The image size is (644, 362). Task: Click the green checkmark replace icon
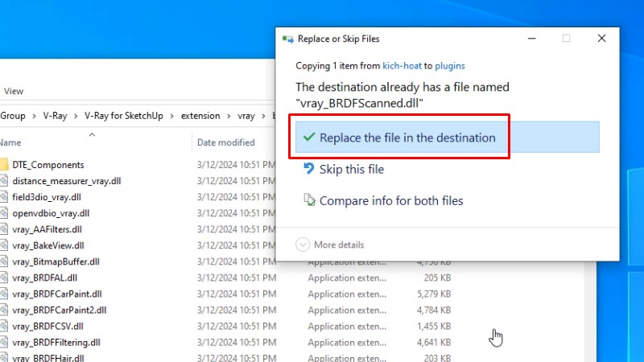click(309, 137)
